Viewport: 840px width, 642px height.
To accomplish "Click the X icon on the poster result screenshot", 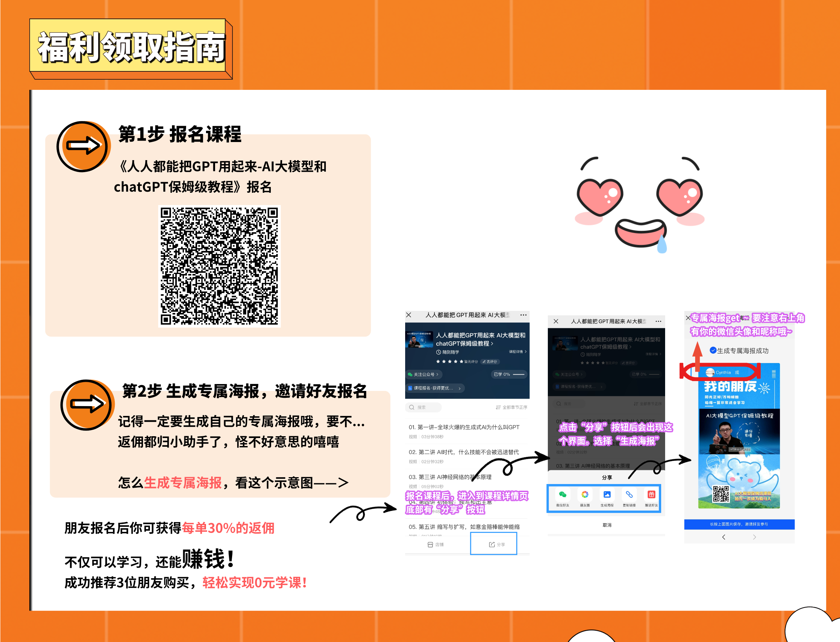I will pyautogui.click(x=688, y=318).
